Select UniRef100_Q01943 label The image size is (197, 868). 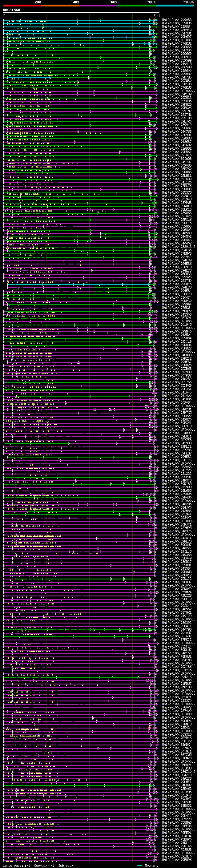click(177, 199)
